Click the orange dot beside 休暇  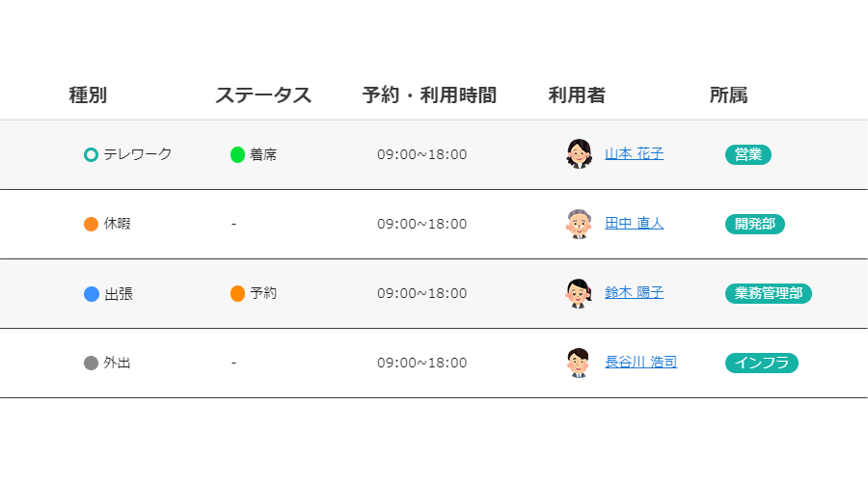click(91, 224)
